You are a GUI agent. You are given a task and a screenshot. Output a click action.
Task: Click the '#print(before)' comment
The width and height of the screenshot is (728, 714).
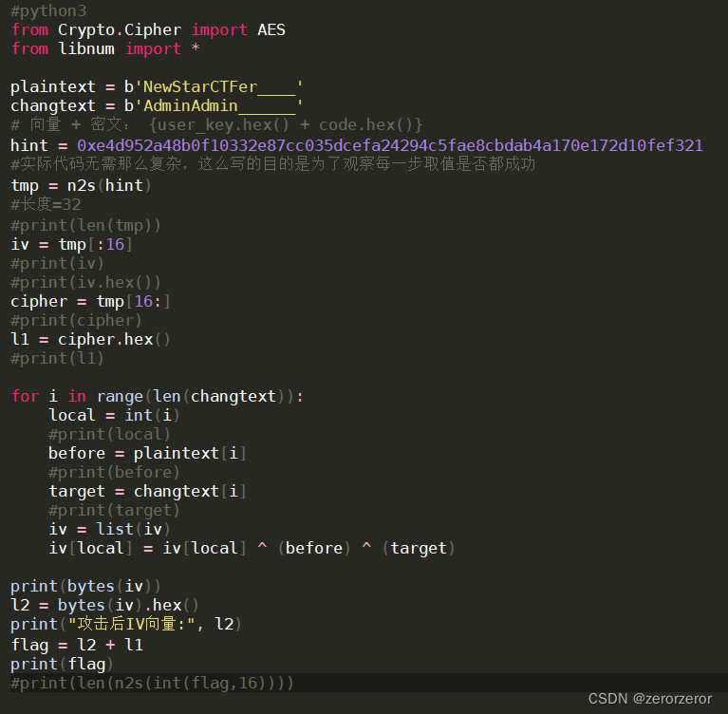click(x=114, y=473)
